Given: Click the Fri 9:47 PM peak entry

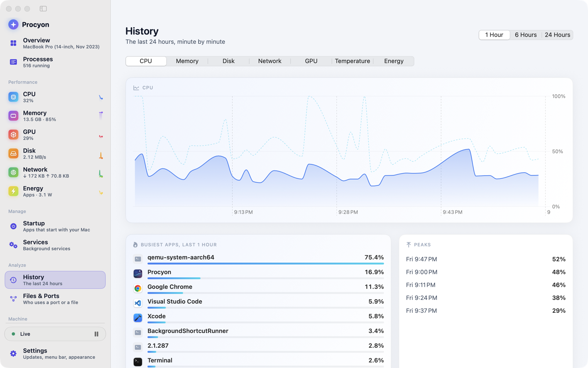Looking at the screenshot, I should click(485, 259).
